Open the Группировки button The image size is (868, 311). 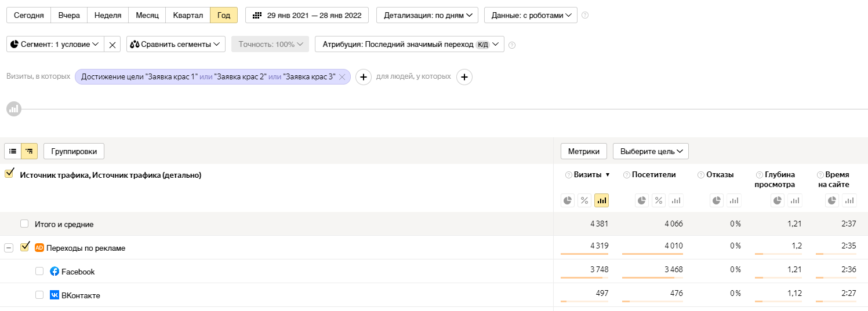point(74,151)
